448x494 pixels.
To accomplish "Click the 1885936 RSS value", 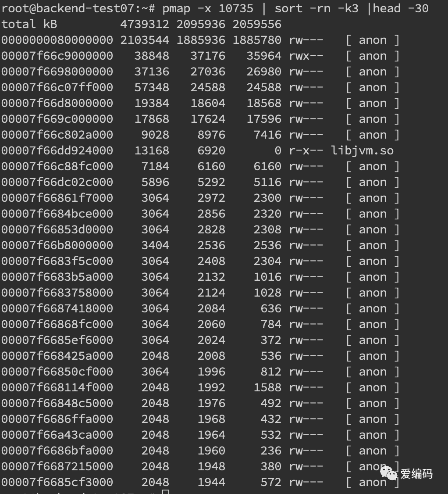I will pyautogui.click(x=201, y=40).
